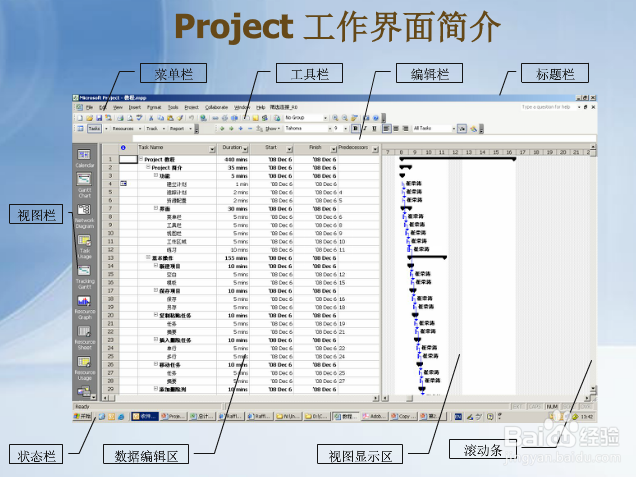Image resolution: width=636 pixels, height=477 pixels.
Task: Open the Tahoma font dropdown
Action: point(330,129)
